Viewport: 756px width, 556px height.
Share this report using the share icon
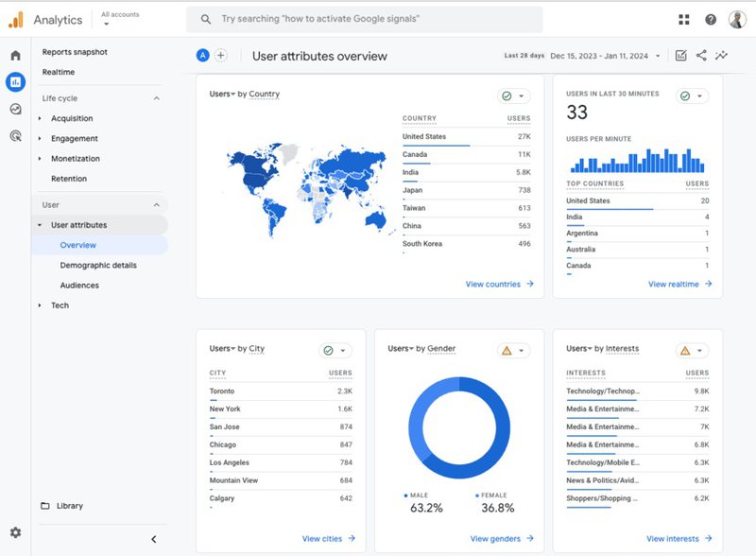point(702,55)
